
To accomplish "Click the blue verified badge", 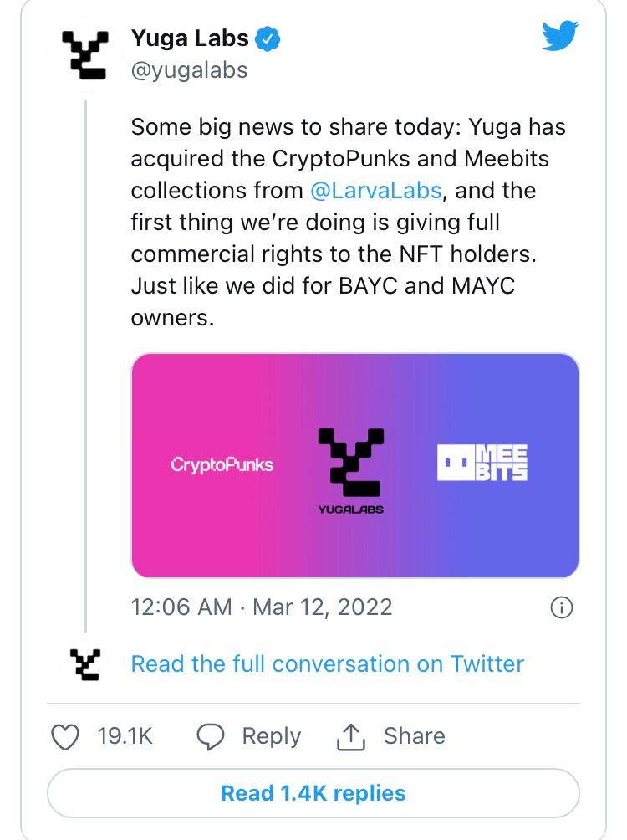I will [x=268, y=38].
